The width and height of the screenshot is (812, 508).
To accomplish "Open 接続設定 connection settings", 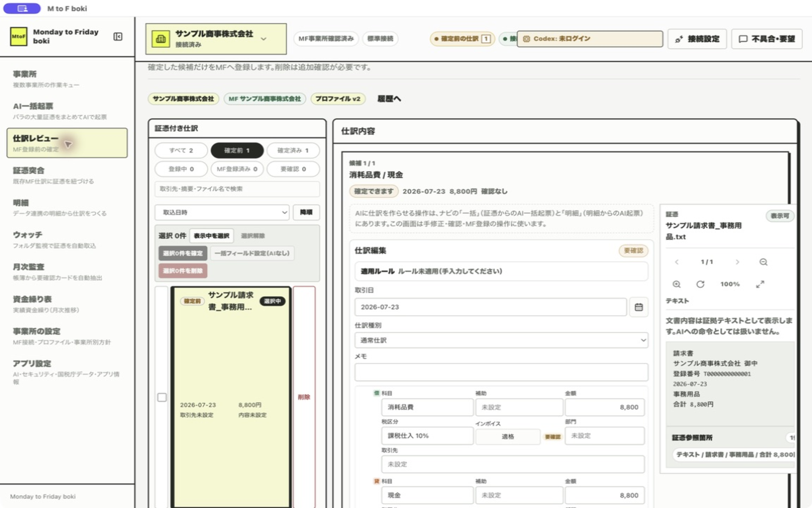I will tap(697, 39).
